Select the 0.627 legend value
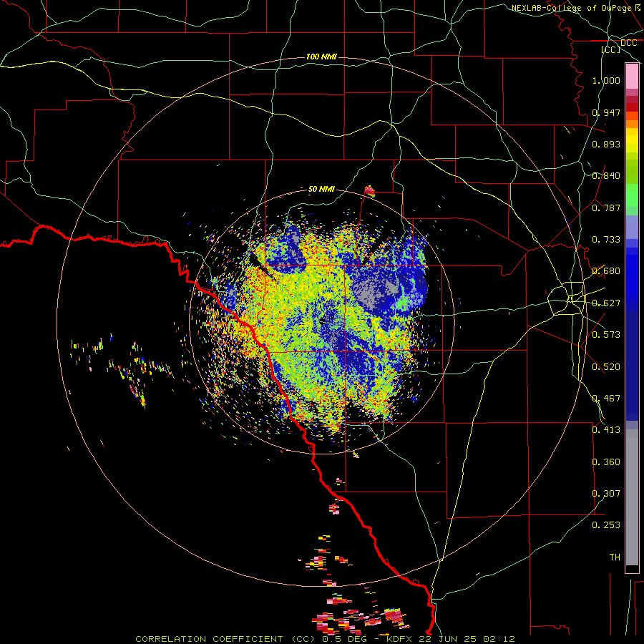Screen dimensions: 644x644 [x=606, y=303]
